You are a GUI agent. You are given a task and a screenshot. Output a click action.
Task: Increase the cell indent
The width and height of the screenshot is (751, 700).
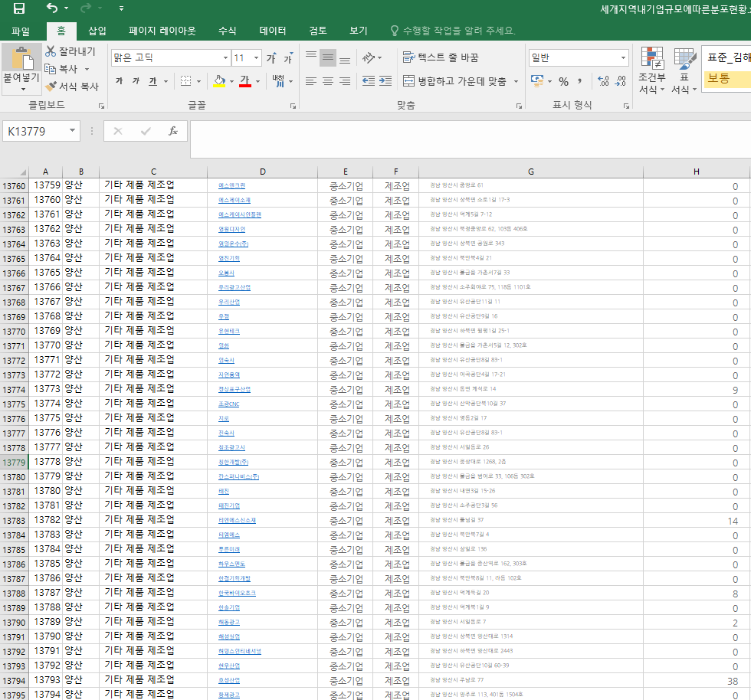(385, 81)
